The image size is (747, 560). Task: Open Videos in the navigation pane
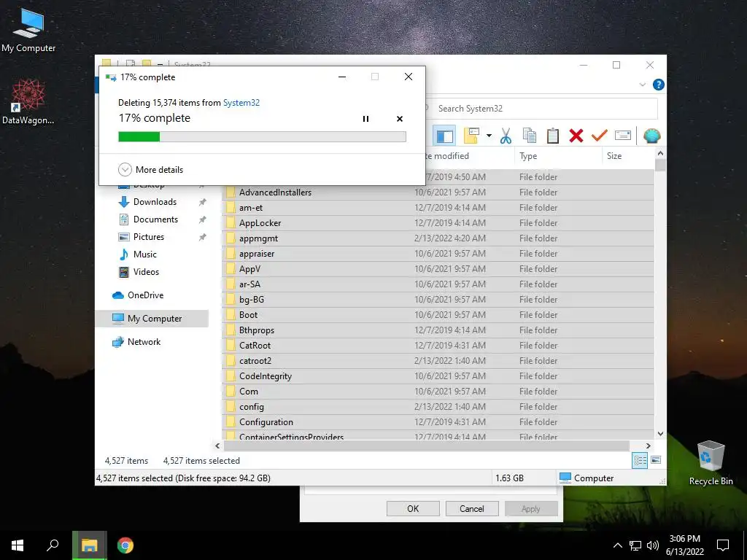coord(146,272)
